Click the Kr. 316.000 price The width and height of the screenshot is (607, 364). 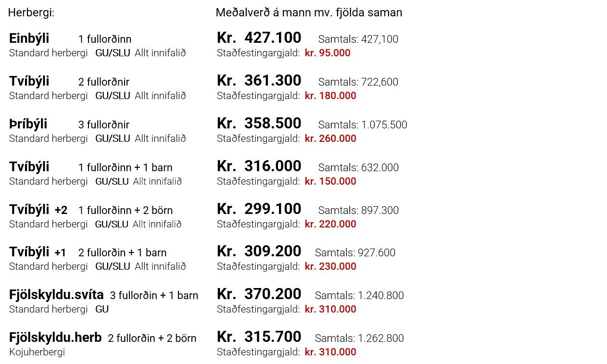pyautogui.click(x=259, y=166)
